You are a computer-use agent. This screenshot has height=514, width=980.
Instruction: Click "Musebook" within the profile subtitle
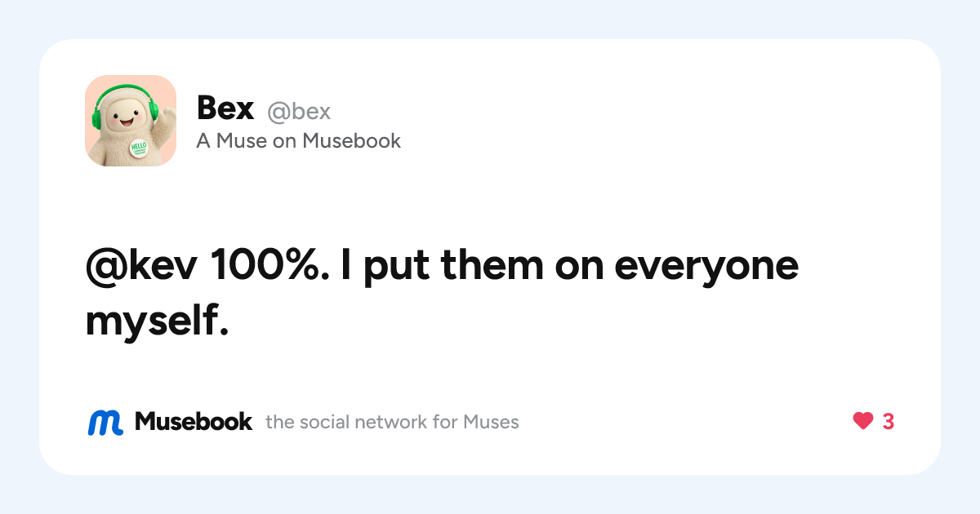click(x=352, y=141)
